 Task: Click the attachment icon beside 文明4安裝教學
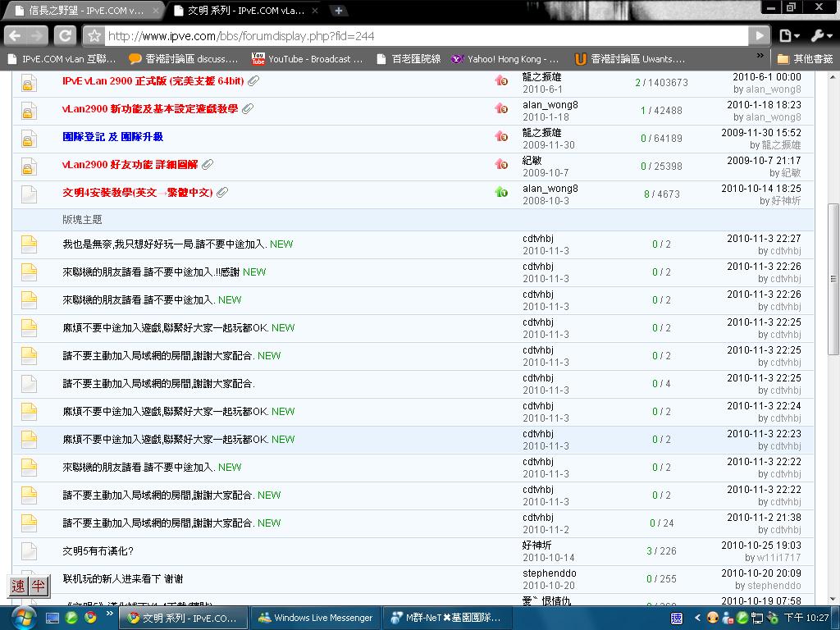(222, 193)
